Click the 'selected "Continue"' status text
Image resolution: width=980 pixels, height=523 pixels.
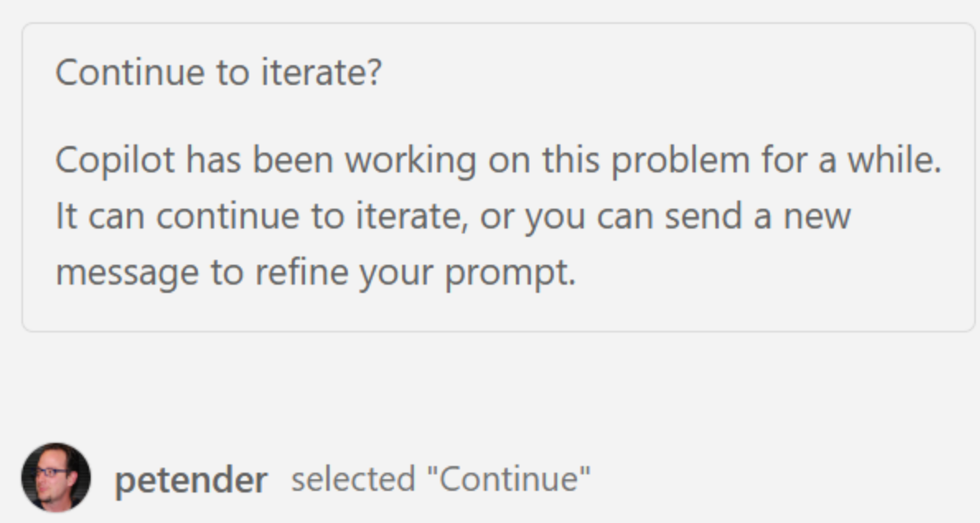point(440,478)
